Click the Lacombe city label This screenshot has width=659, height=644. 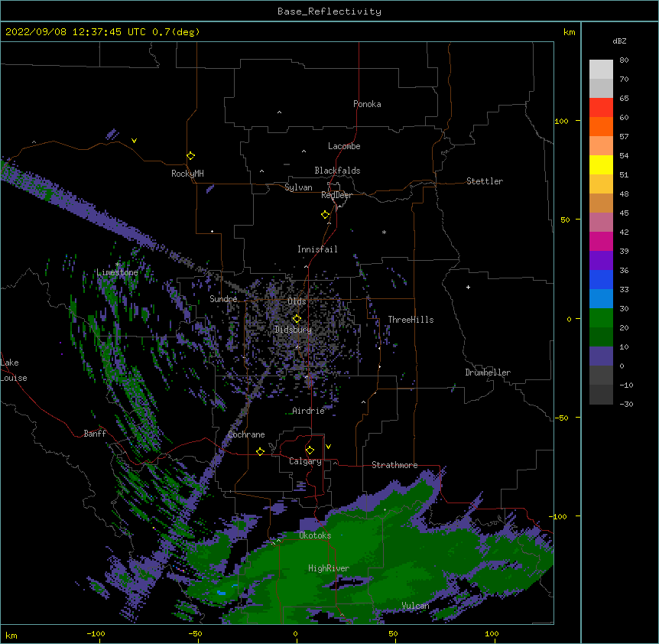coord(344,146)
